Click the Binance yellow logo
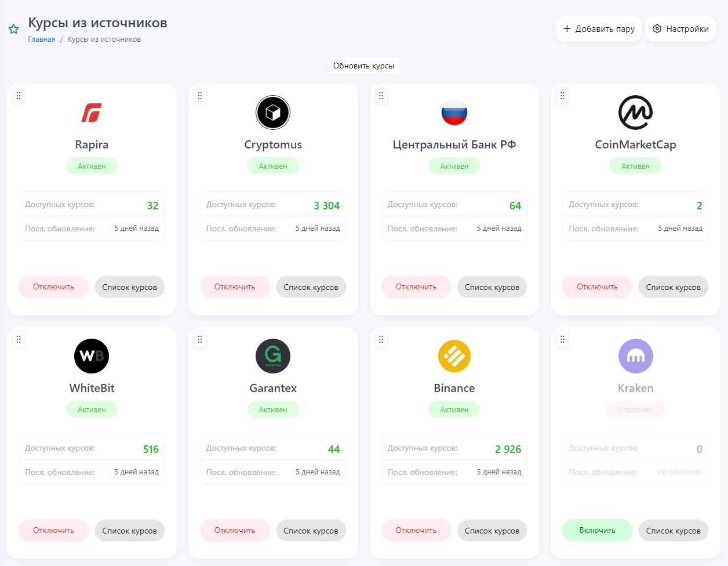The height and width of the screenshot is (566, 728). [x=454, y=356]
